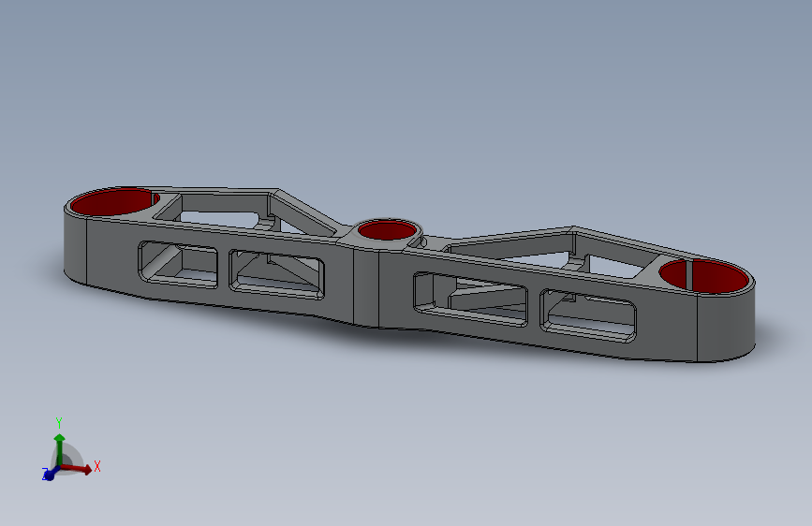Click the green Y axis arrow of triad
The width and height of the screenshot is (812, 526).
(60, 449)
